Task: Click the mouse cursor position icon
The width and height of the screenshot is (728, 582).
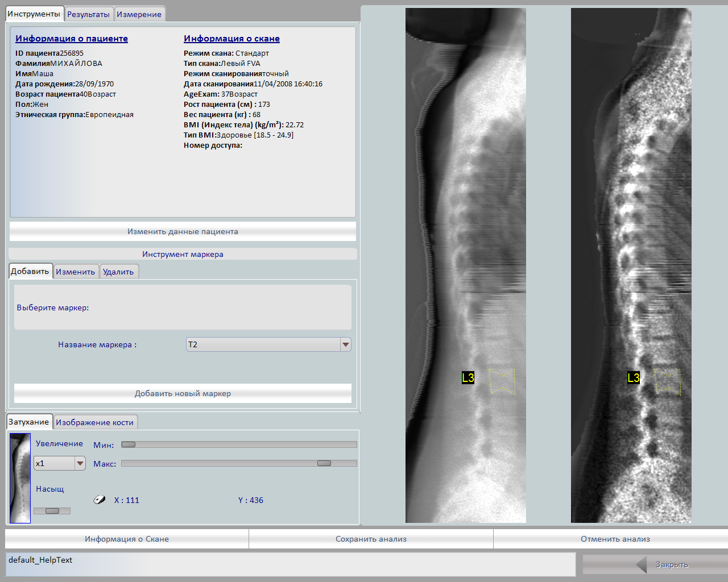Action: click(x=100, y=500)
